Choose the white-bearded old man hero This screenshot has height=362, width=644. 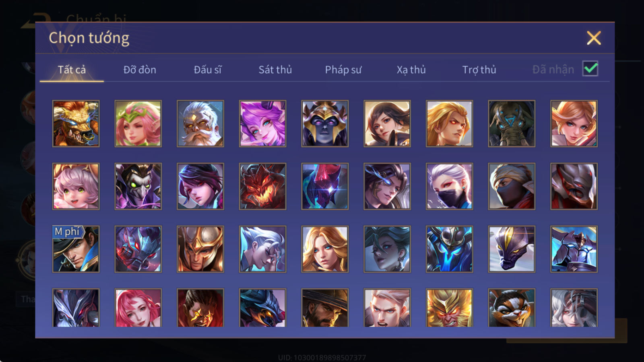(200, 123)
